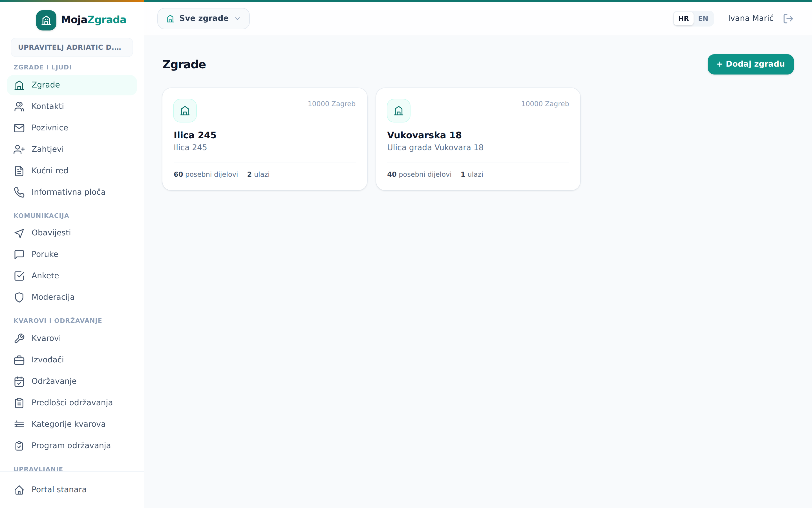Screen dimensions: 812x508
Task: Click the Moderacija shield icon
Action: click(x=19, y=297)
